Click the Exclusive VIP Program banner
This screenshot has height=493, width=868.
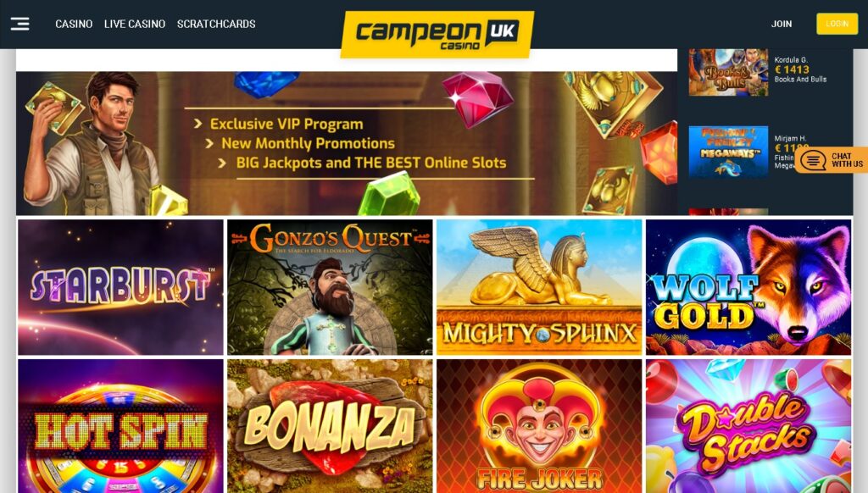pyautogui.click(x=287, y=124)
